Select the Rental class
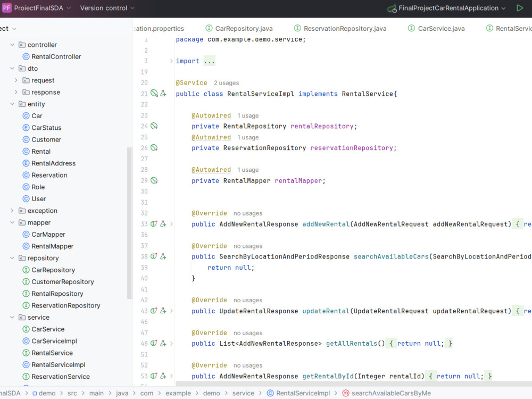The height and width of the screenshot is (399, 532). [37, 152]
